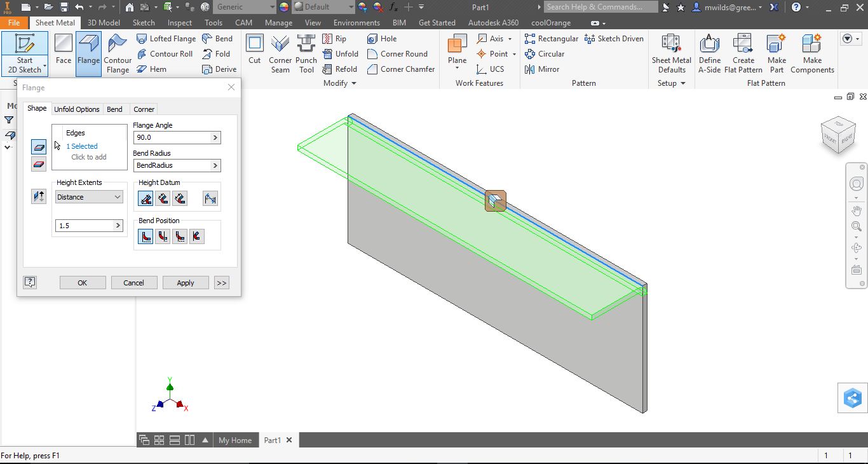
Task: Open the Height Extents Distance dropdown
Action: point(89,197)
